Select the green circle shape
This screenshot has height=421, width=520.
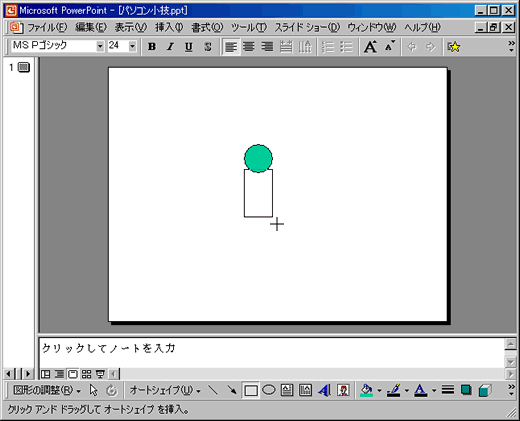click(258, 158)
